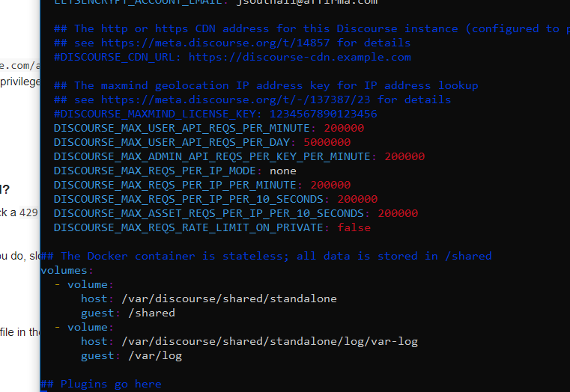Click the host path /var/discourse/shared/standalone
This screenshot has width=570, height=392.
tap(229, 298)
